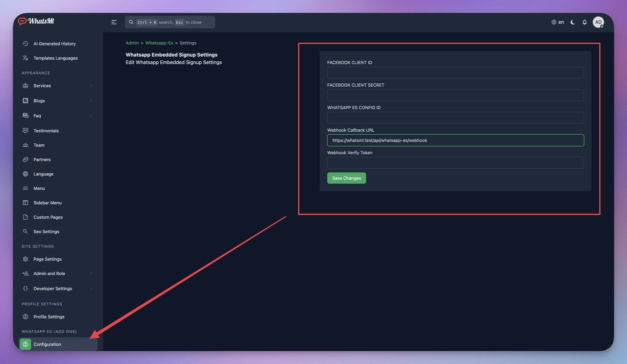
Task: Focus the Facebook Client ID field
Action: coord(456,73)
